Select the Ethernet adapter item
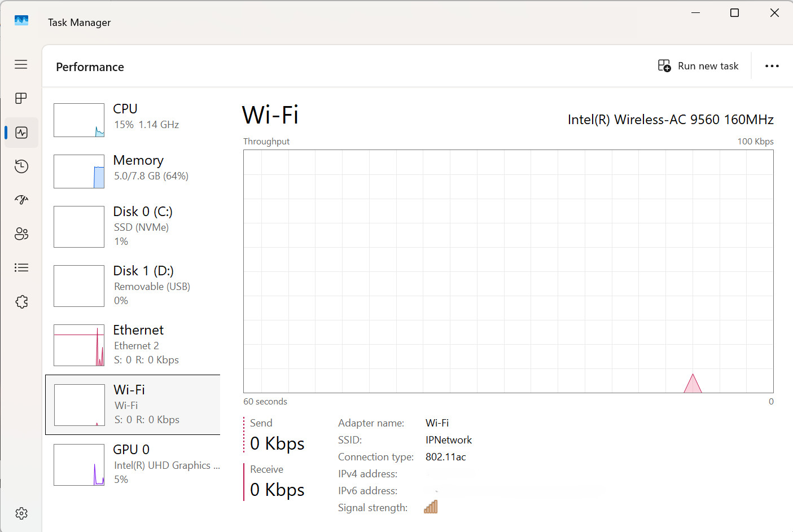This screenshot has width=793, height=532. pos(133,345)
